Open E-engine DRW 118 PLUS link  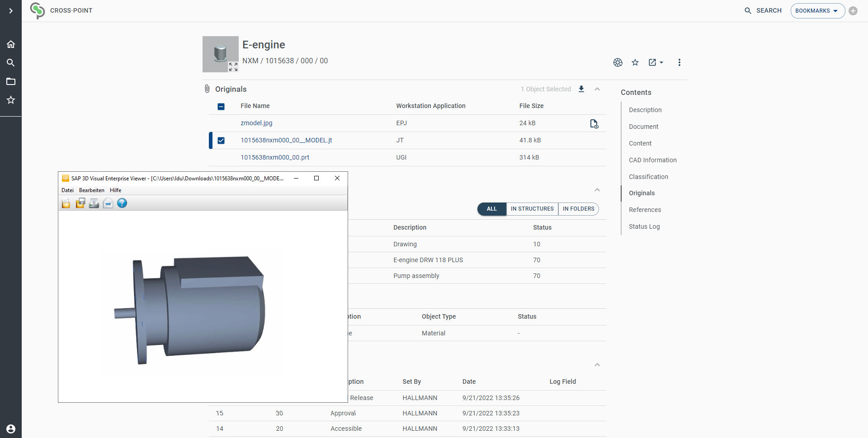coord(428,260)
